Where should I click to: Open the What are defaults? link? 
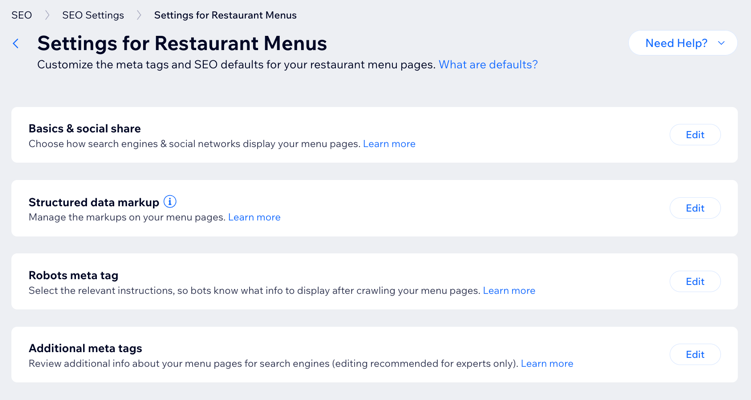[488, 65]
